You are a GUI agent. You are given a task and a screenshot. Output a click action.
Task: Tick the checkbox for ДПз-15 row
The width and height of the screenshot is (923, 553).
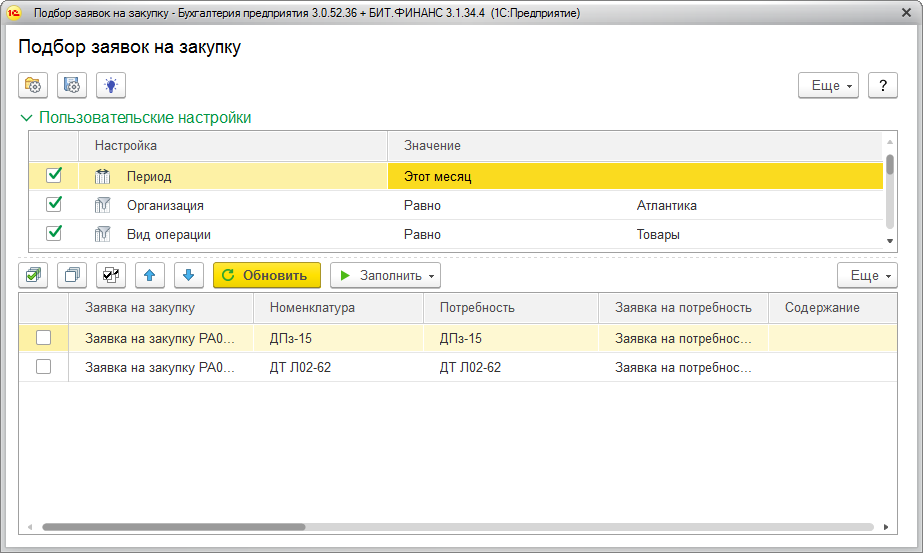(x=44, y=338)
